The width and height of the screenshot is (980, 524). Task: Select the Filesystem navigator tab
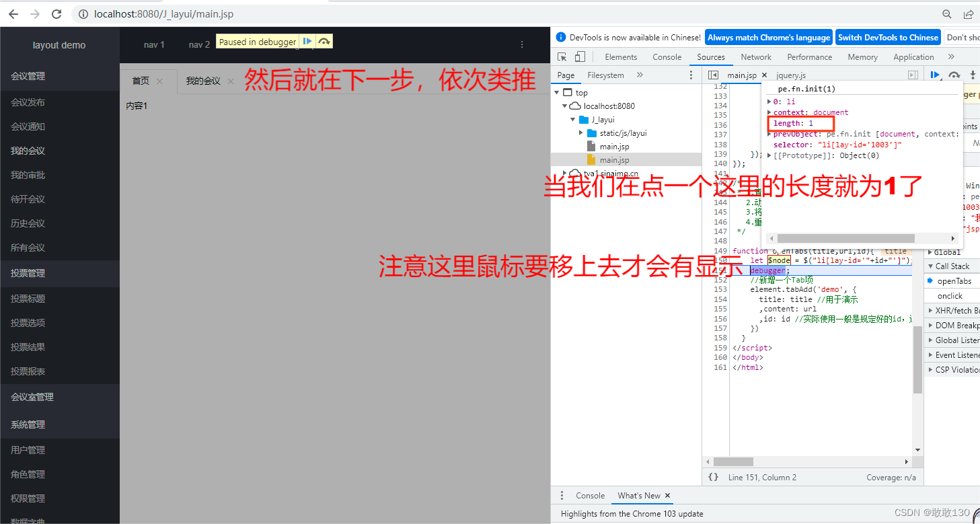[605, 75]
